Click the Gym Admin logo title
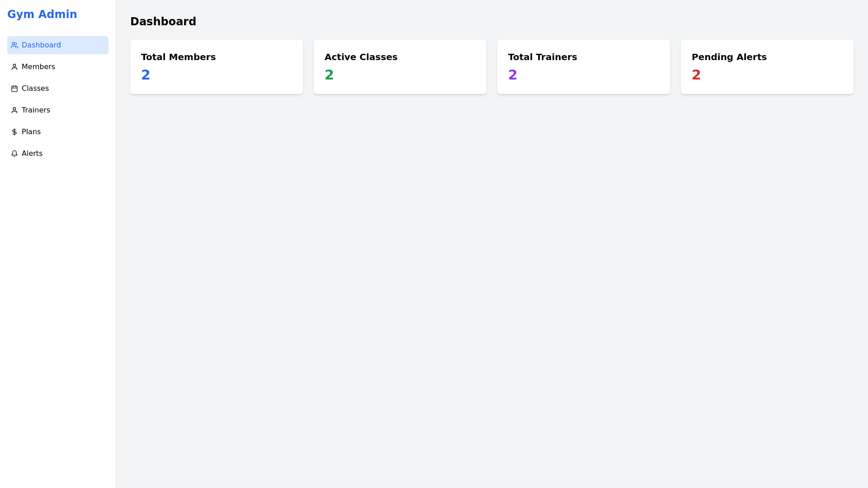This screenshot has height=488, width=868. click(42, 14)
